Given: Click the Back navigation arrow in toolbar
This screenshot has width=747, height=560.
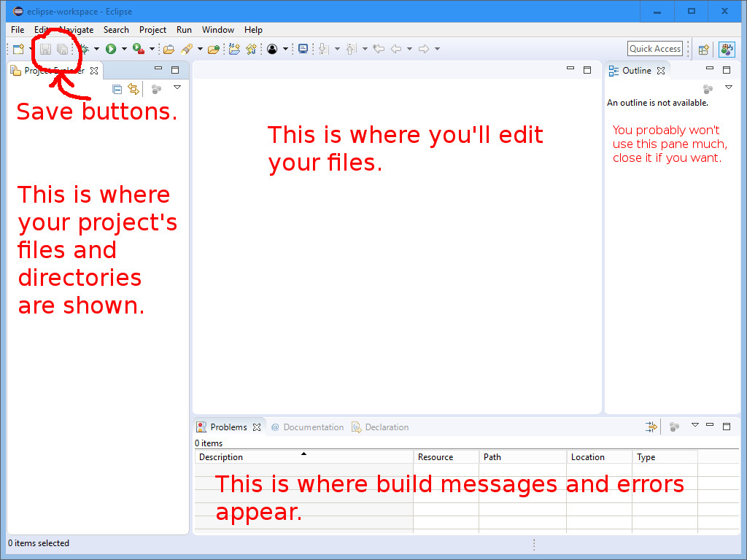Looking at the screenshot, I should pyautogui.click(x=396, y=49).
